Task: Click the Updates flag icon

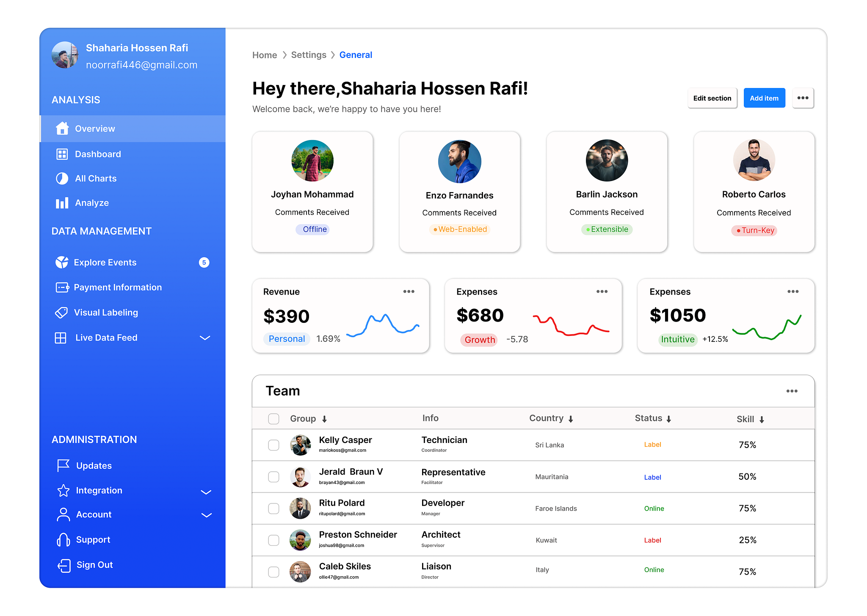Action: (64, 465)
